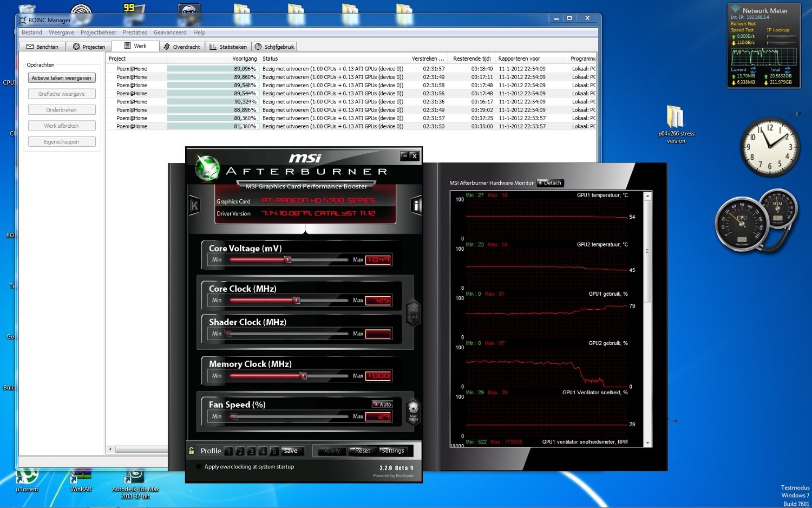Open the Afterburner info (i) panel
Viewport: 812px width, 508px height.
416,205
